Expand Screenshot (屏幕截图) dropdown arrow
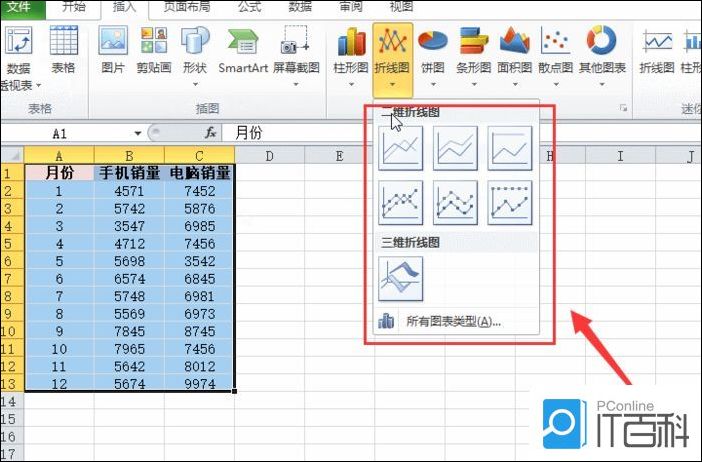The width and height of the screenshot is (702, 462). tap(296, 84)
